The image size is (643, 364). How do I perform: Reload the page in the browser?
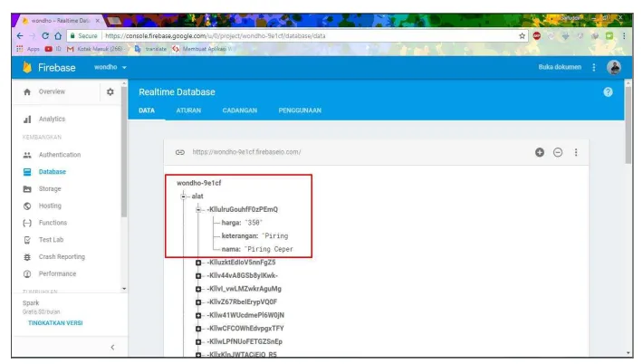[45, 35]
